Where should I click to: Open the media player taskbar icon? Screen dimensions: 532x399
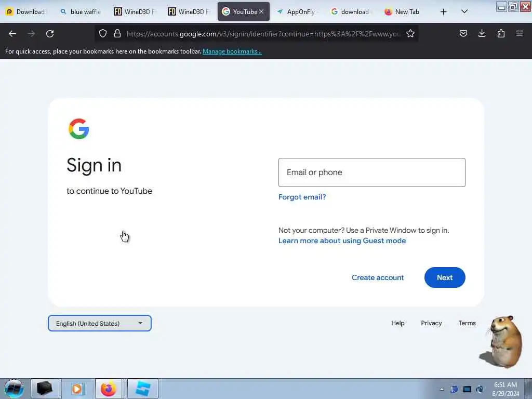point(77,389)
